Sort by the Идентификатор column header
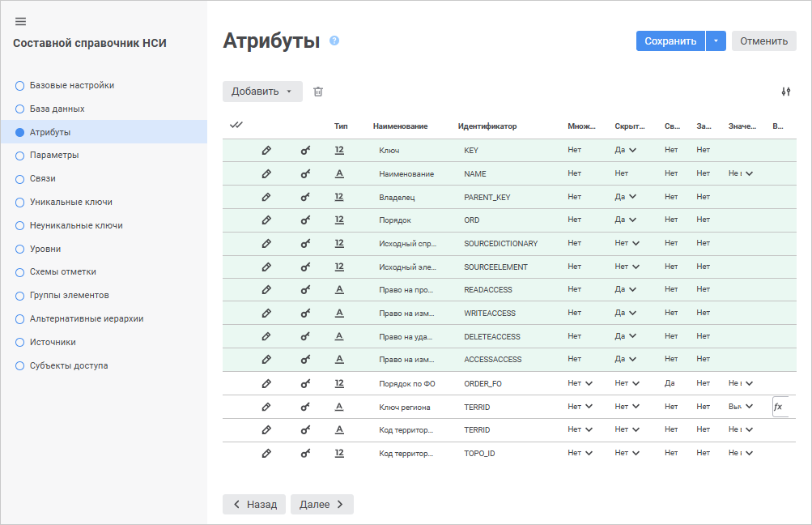 487,126
